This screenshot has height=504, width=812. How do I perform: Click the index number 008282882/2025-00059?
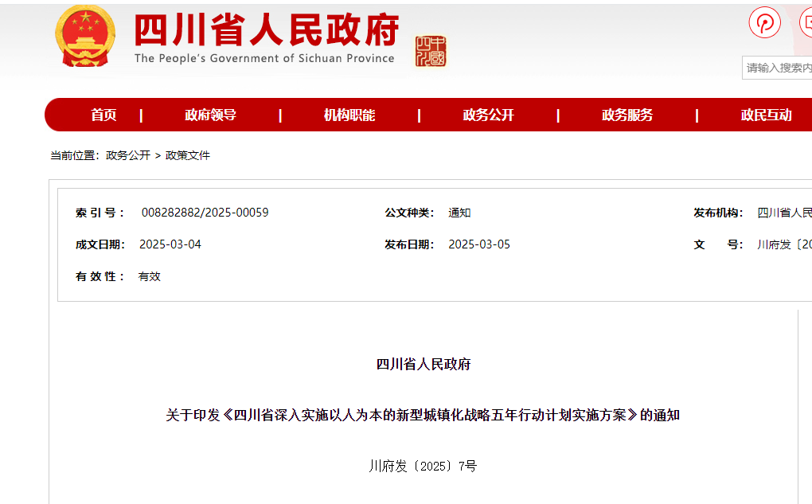click(205, 213)
